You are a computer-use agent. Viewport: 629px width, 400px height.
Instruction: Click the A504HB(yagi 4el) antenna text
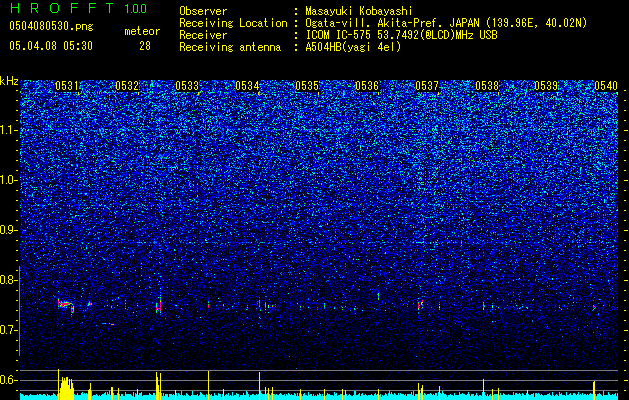pyautogui.click(x=353, y=47)
